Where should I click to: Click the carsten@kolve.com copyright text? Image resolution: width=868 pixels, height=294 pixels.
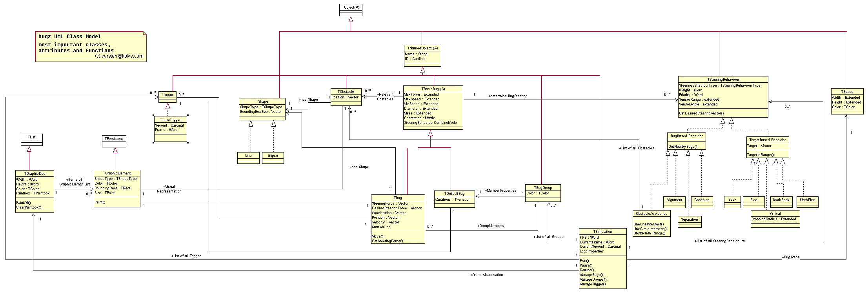tap(119, 56)
